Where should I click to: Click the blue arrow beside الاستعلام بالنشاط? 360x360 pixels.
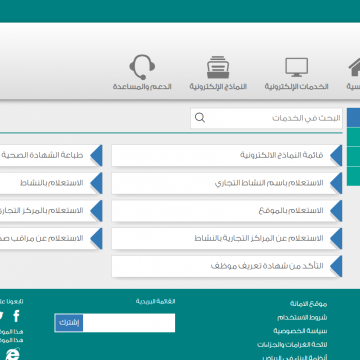[x=96, y=183]
